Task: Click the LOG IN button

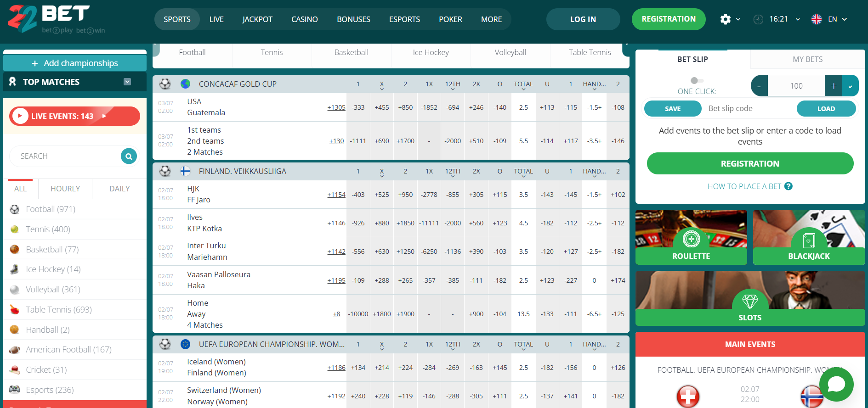Action: (x=583, y=19)
